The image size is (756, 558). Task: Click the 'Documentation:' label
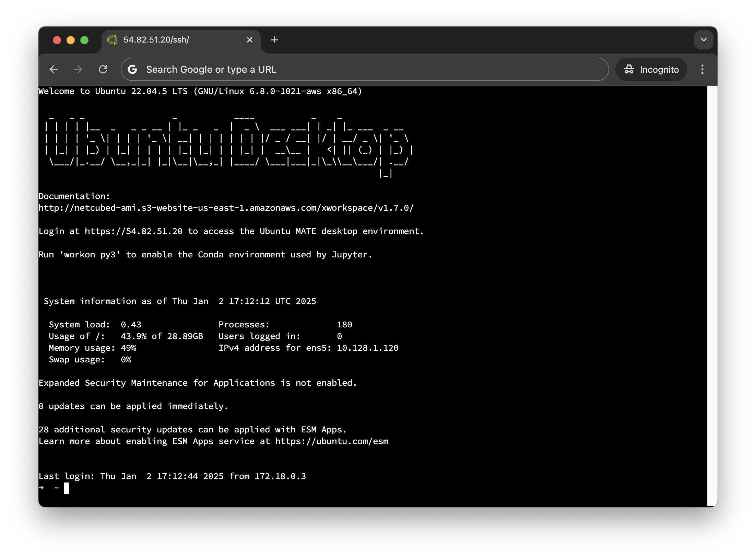click(x=74, y=196)
